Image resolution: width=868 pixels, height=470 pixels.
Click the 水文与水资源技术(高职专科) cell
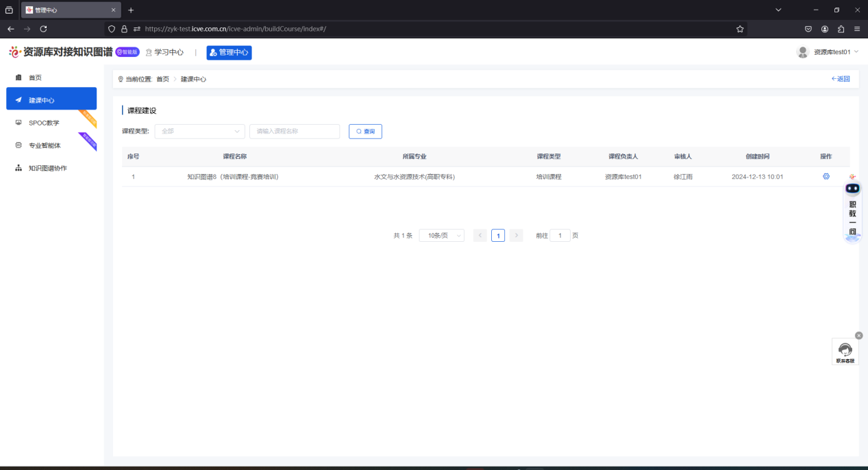[x=414, y=177]
